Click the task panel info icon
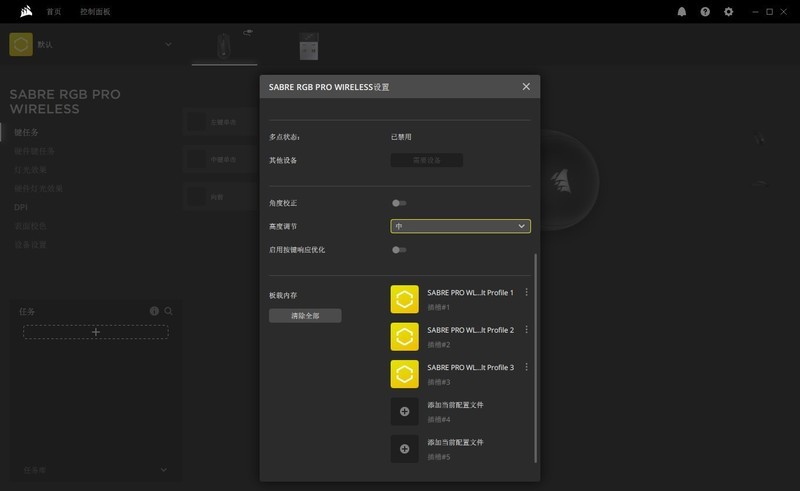Image resolution: width=800 pixels, height=491 pixels. [x=154, y=311]
